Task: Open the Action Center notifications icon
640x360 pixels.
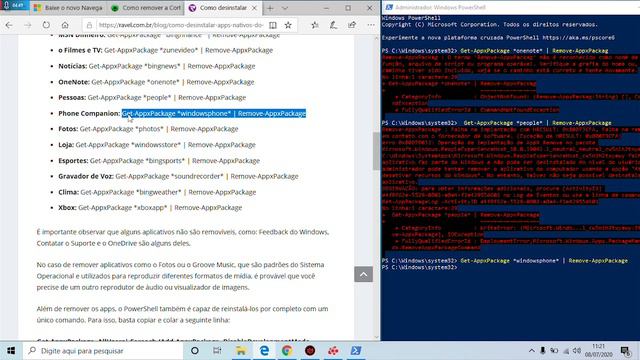Action: tap(625, 351)
